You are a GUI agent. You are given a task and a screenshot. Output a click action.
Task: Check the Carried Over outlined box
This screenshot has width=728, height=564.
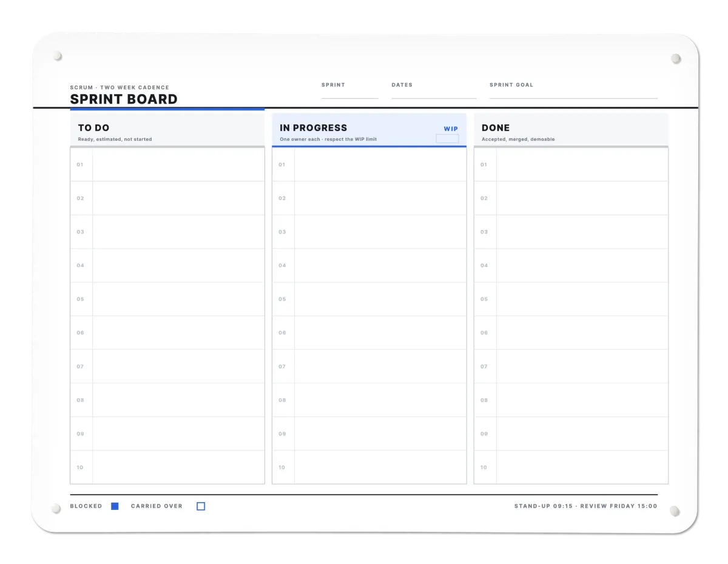coord(201,506)
